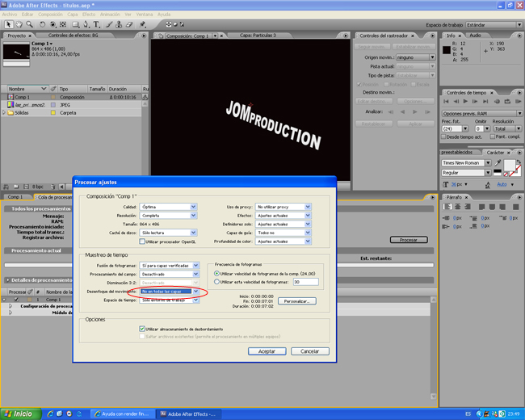Check Desde tiempo act. option

click(x=443, y=136)
